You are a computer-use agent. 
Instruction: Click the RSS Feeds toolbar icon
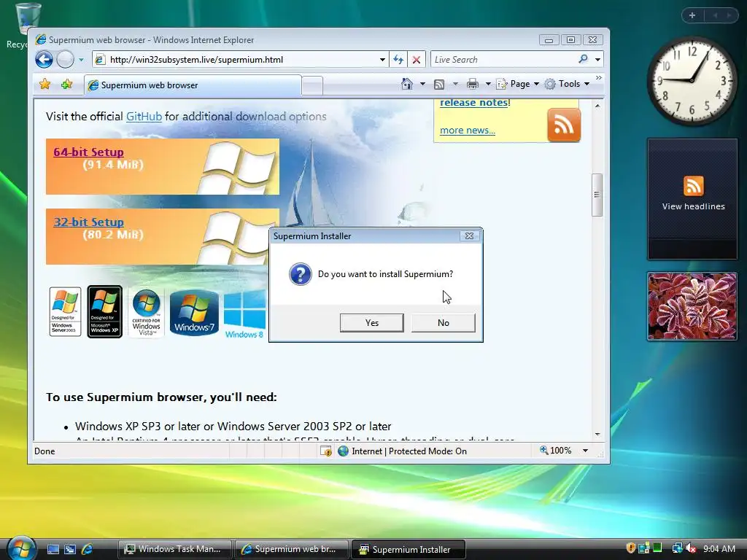(439, 85)
